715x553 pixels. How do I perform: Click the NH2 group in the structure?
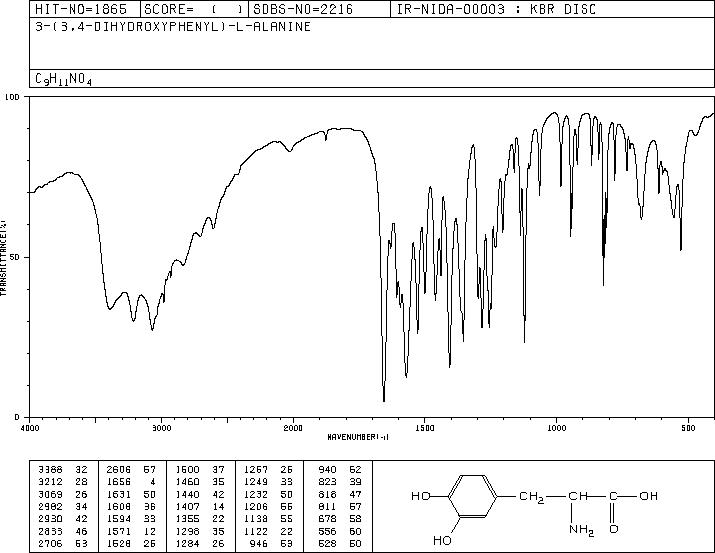click(x=581, y=530)
